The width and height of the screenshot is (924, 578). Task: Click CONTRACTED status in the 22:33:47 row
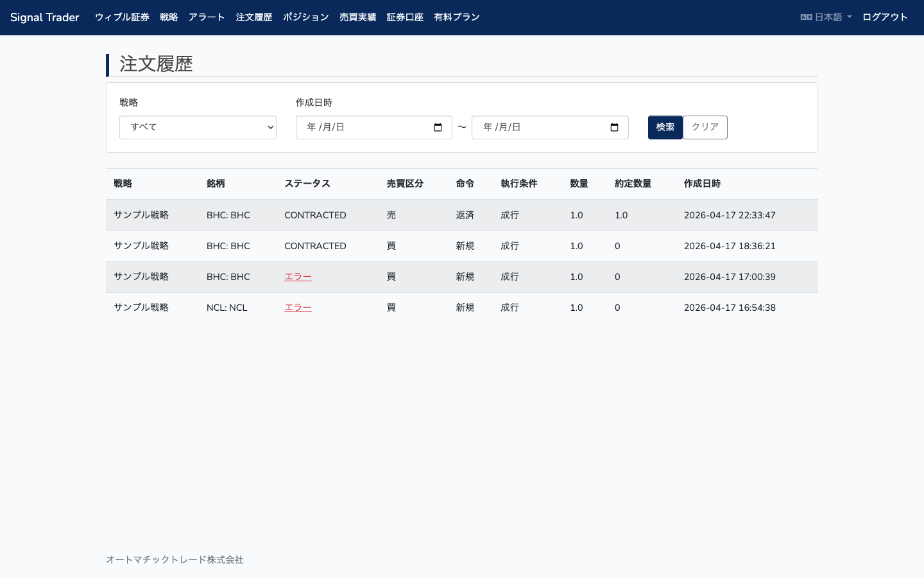315,215
